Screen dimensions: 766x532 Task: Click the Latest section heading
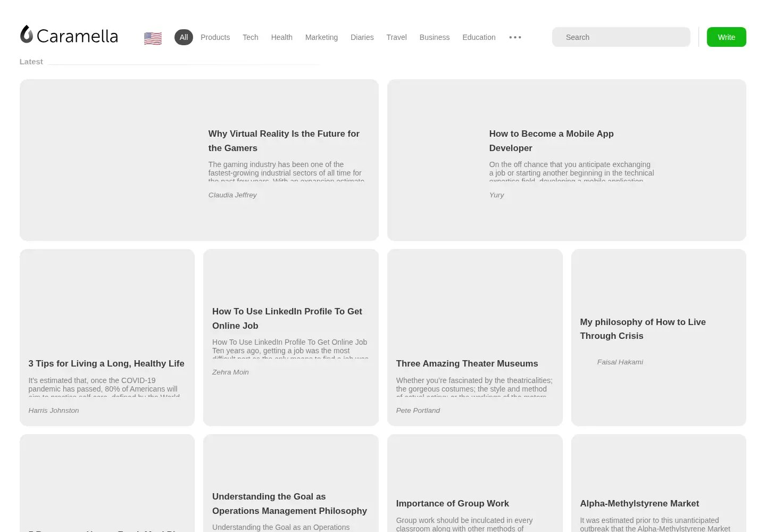click(31, 62)
